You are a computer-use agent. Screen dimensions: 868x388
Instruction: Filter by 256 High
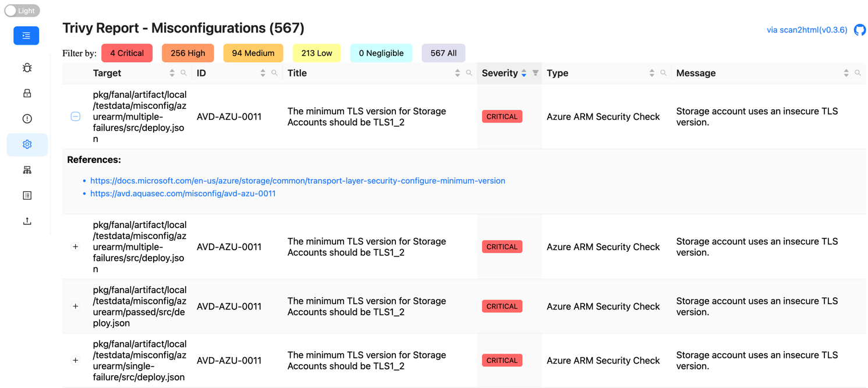tap(188, 53)
